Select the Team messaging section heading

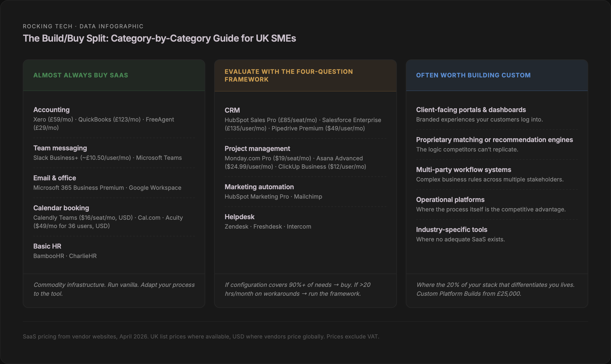60,148
